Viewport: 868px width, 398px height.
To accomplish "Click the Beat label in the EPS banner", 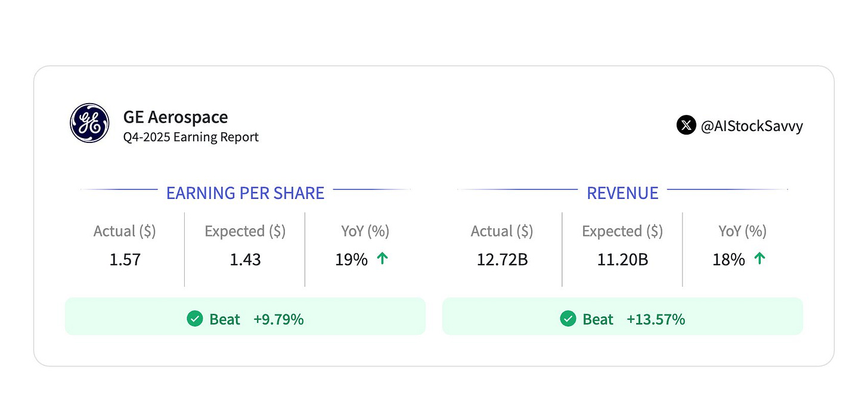I will 225,320.
